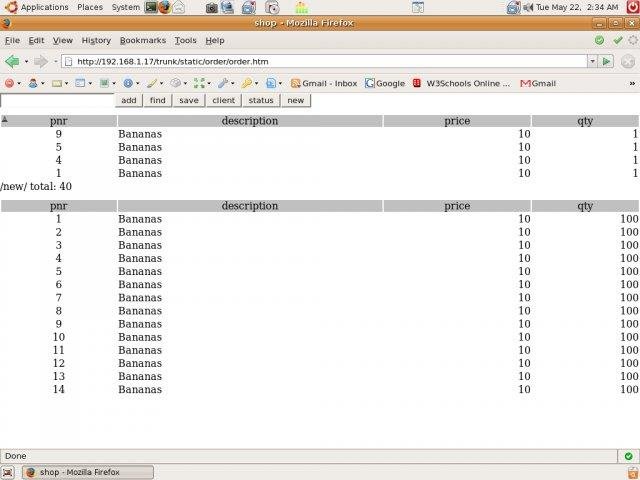The width and height of the screenshot is (640, 480).
Task: Click the status button
Action: [x=261, y=100]
